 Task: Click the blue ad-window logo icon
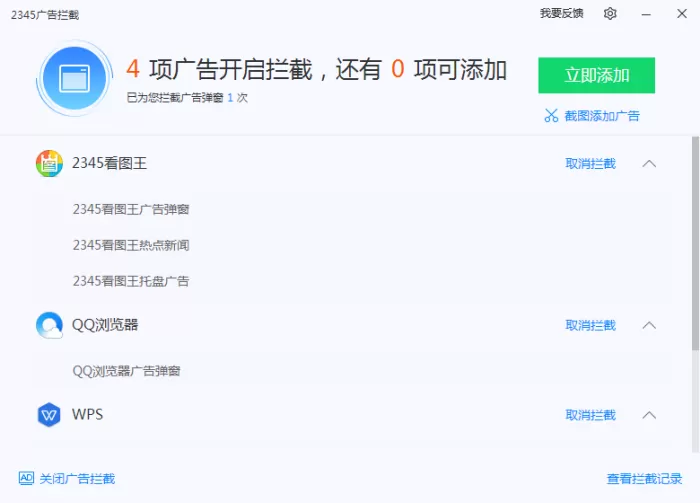(75, 79)
